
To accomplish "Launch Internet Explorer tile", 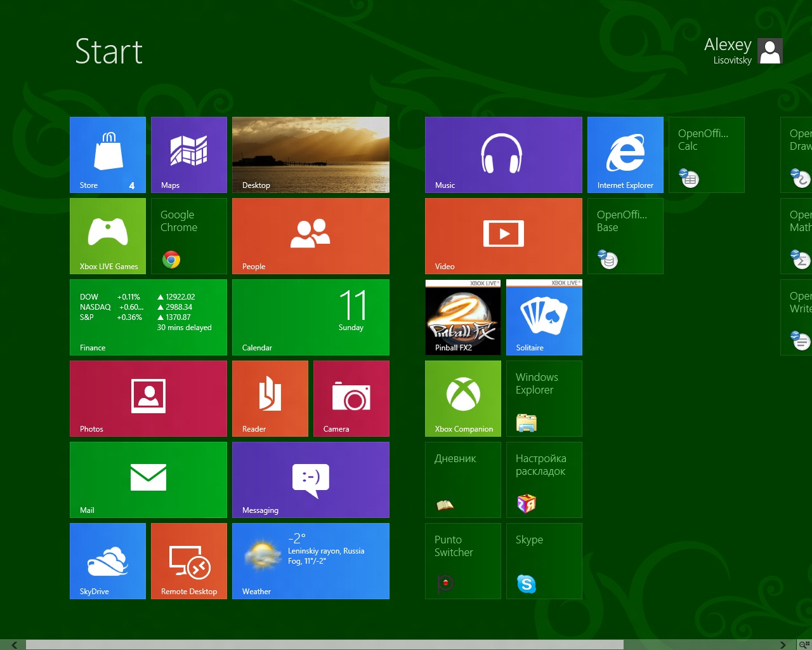I will click(625, 155).
